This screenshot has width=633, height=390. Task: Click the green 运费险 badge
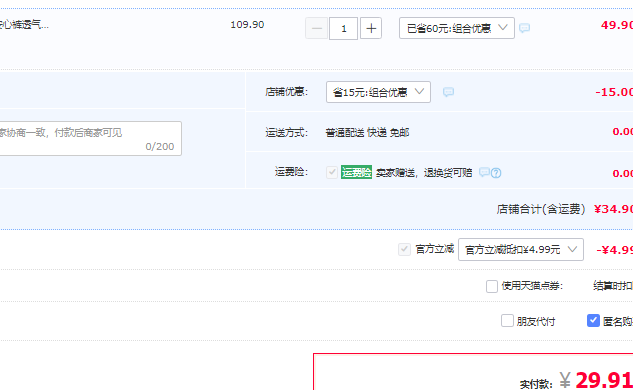tap(356, 172)
